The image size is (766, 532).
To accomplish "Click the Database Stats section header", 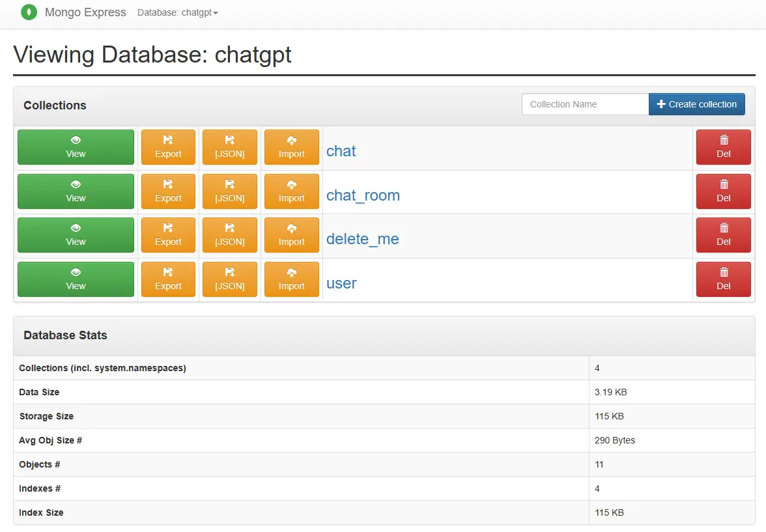I will click(x=65, y=335).
